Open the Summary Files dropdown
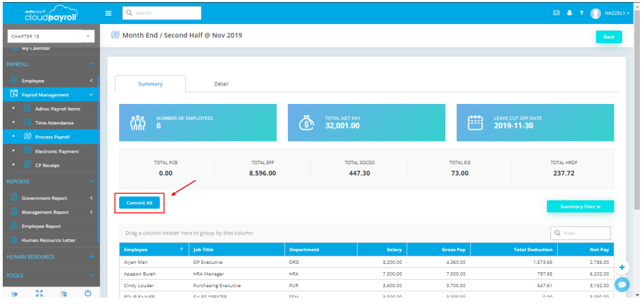Screen dimensions: 644x305 tap(580, 206)
